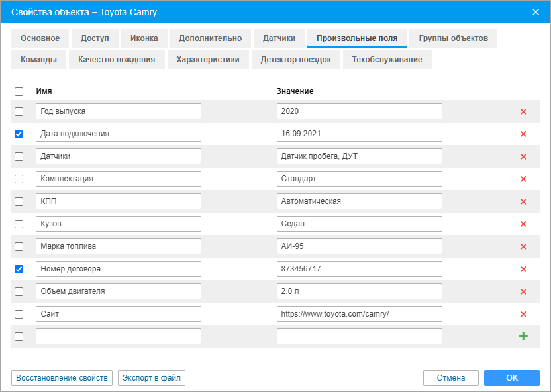
Task: Toggle the select-all checkbox beside Имя
Action: (19, 91)
